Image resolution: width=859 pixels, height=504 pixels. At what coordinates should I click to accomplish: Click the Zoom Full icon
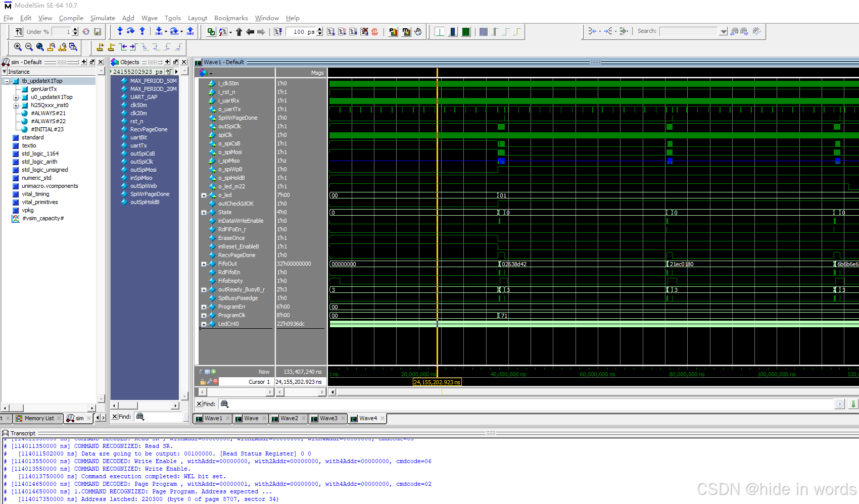pyautogui.click(x=39, y=47)
